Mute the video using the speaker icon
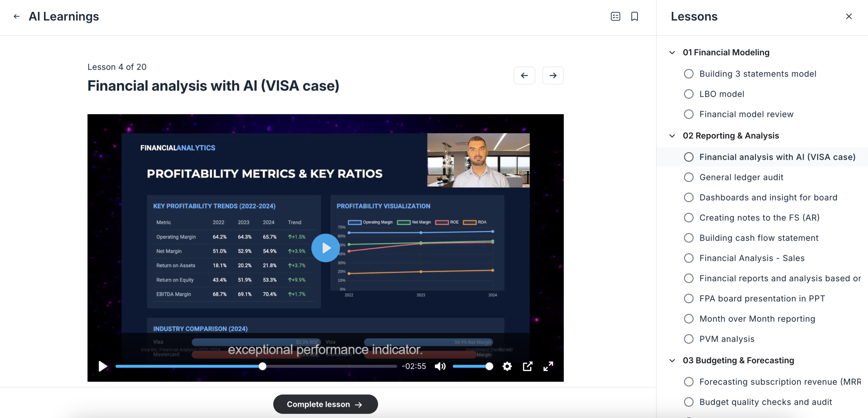The width and height of the screenshot is (868, 418). [x=440, y=366]
